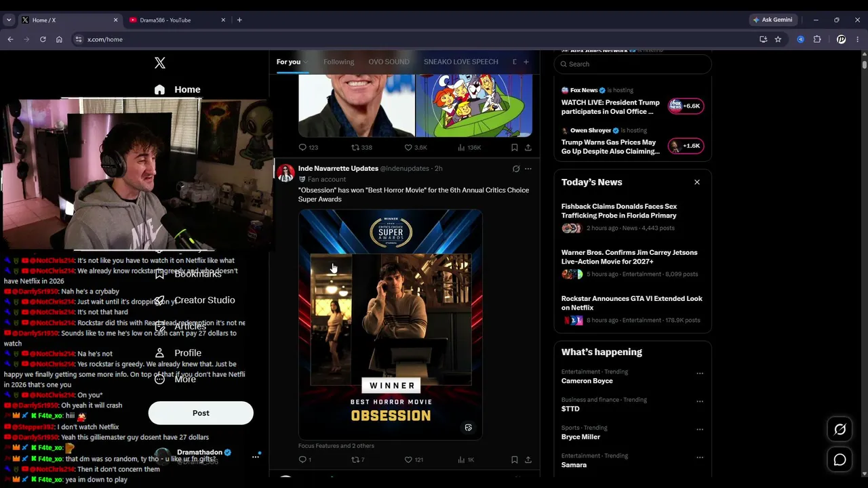Click the Chrome home button

[59, 39]
